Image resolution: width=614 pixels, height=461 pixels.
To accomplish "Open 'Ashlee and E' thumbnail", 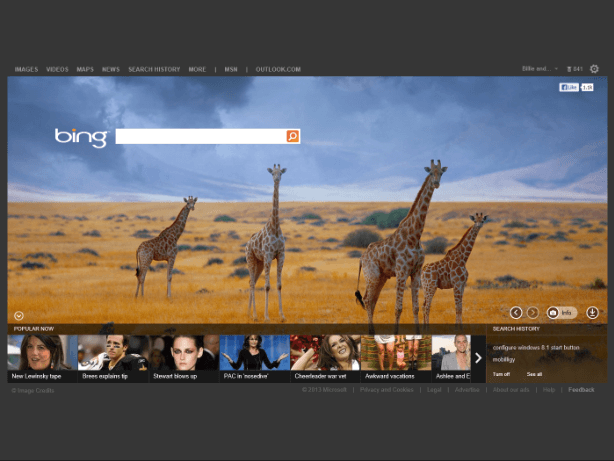I will (x=451, y=358).
